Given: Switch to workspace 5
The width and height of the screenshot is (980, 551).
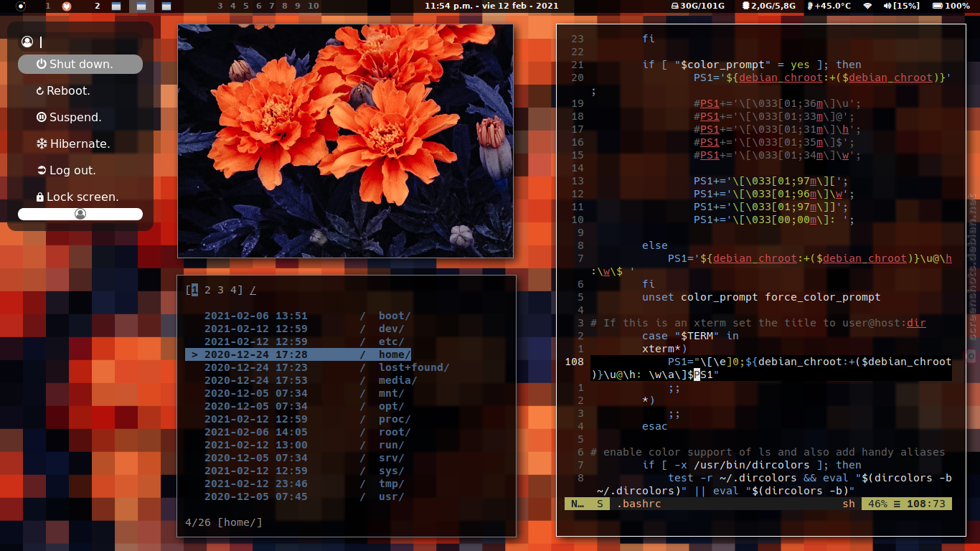Looking at the screenshot, I should [x=246, y=6].
